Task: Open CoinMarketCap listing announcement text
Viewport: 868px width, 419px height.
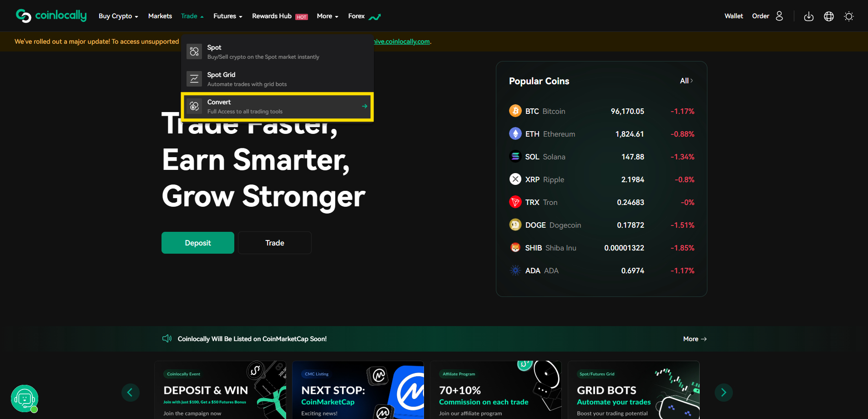Action: (252, 339)
